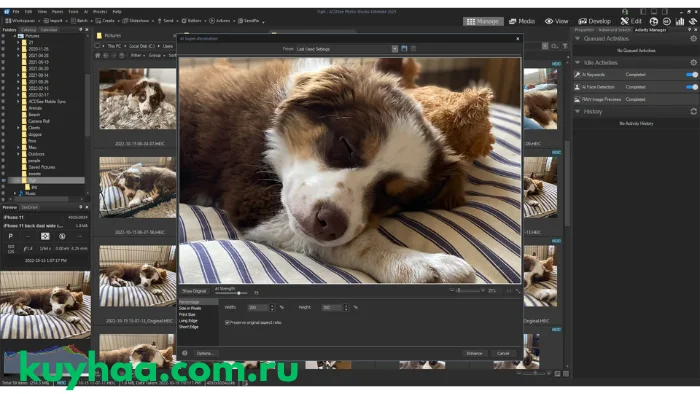The height and width of the screenshot is (394, 700).
Task: Open the File menu
Action: point(16,12)
